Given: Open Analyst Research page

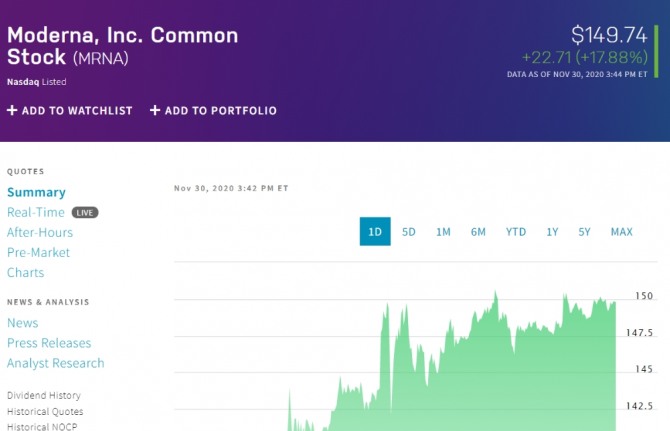Looking at the screenshot, I should click(55, 363).
